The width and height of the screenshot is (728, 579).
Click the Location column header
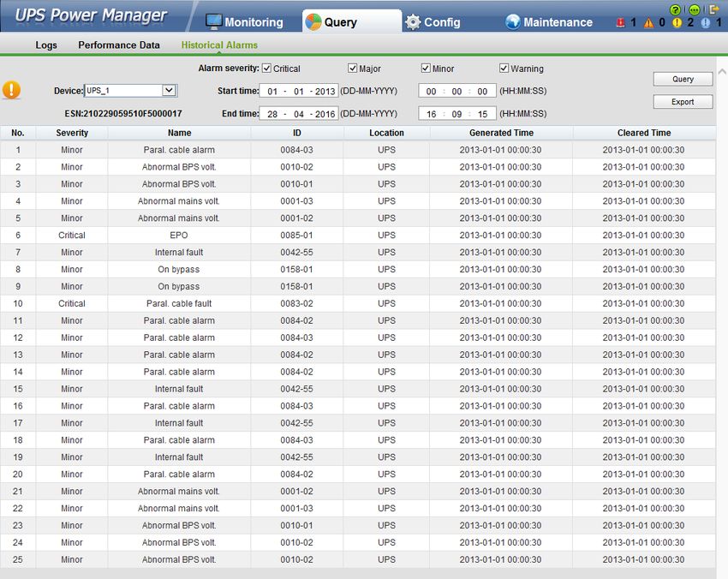coord(386,133)
